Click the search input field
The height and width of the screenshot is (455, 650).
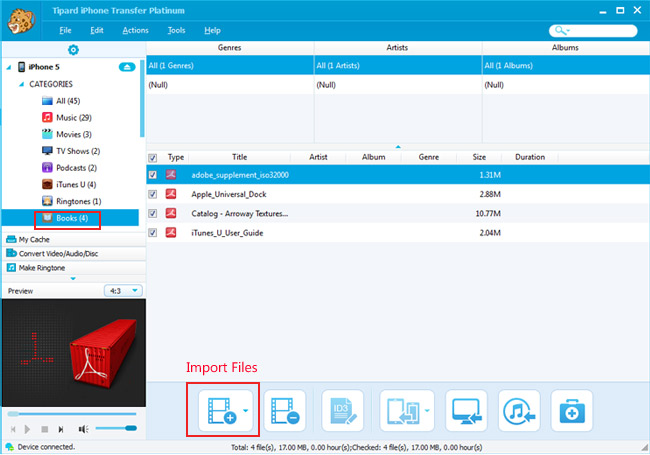(x=593, y=31)
